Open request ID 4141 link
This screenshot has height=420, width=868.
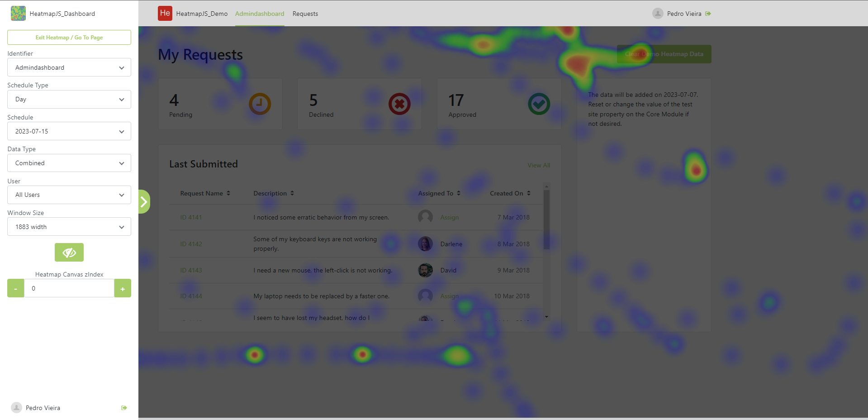pos(191,217)
